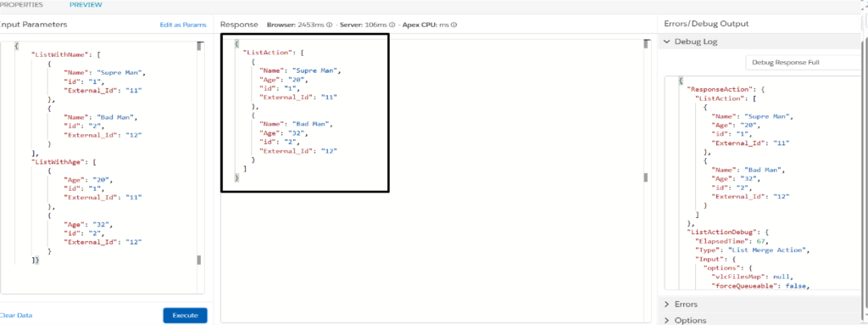This screenshot has height=325, width=868.
Task: Open the info icon beside Browser time
Action: click(329, 25)
